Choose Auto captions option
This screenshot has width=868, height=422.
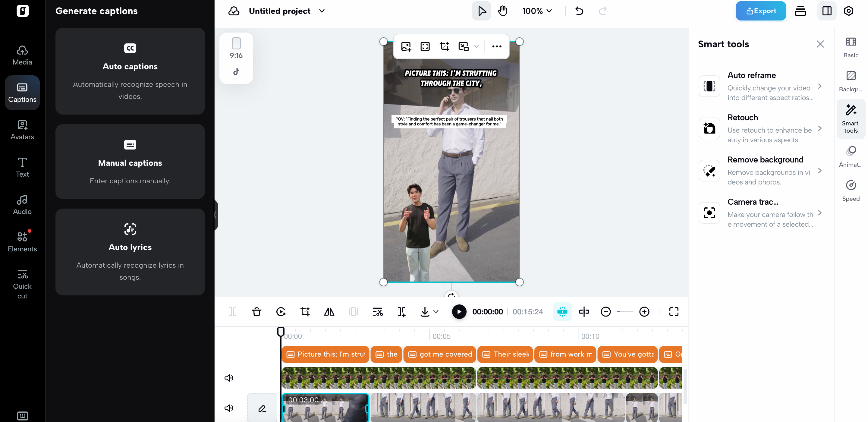pyautogui.click(x=130, y=71)
